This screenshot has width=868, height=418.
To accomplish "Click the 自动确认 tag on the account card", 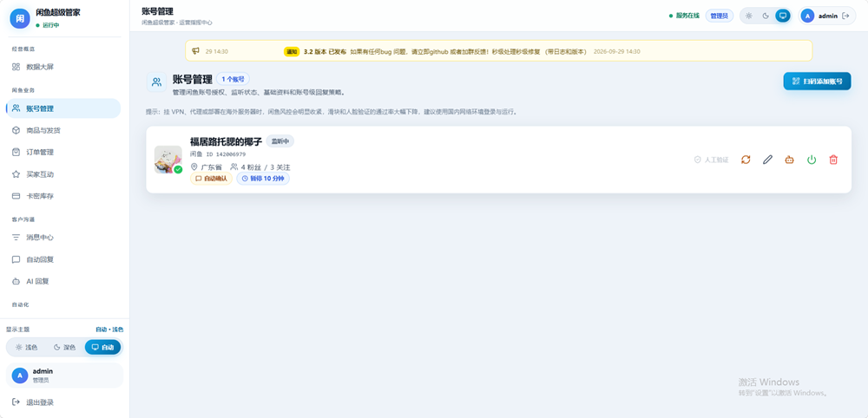I will coord(212,179).
